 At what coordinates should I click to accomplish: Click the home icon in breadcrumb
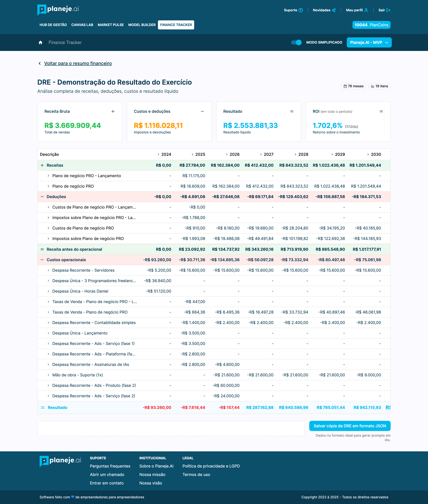(40, 42)
